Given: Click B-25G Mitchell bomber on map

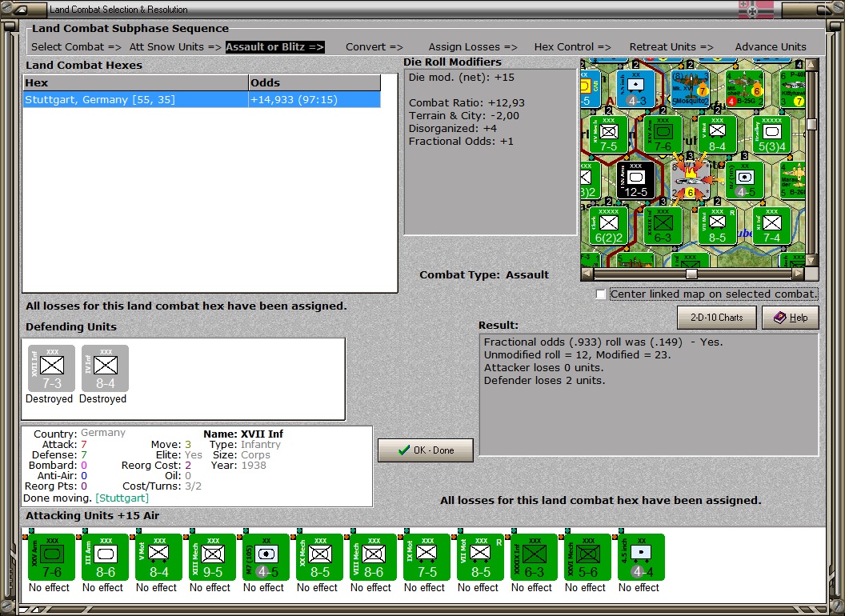Looking at the screenshot, I should pyautogui.click(x=744, y=88).
